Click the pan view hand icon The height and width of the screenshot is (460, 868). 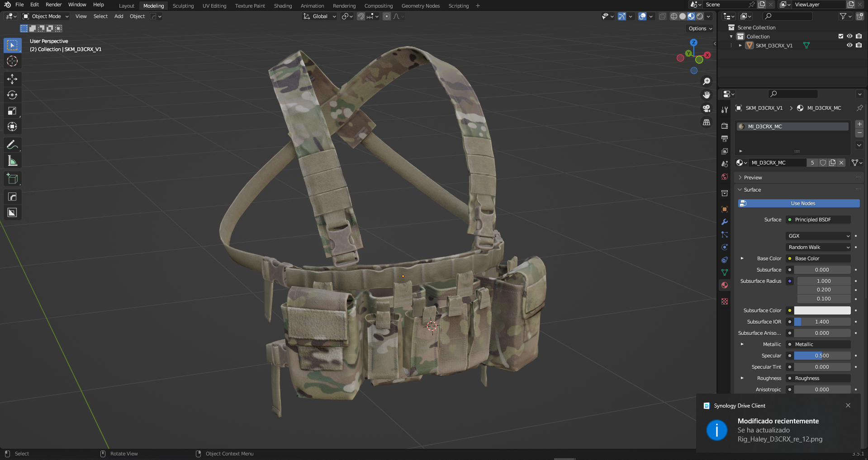pos(707,95)
